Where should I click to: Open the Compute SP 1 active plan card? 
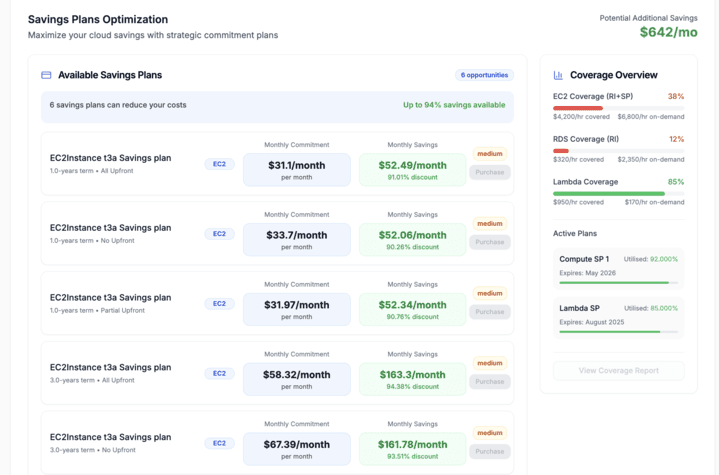tap(618, 268)
